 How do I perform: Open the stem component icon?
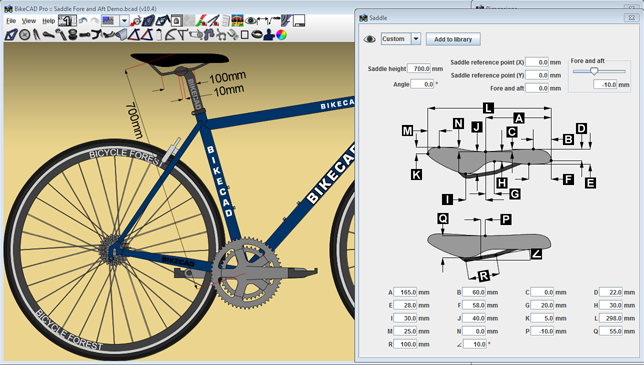tap(85, 35)
